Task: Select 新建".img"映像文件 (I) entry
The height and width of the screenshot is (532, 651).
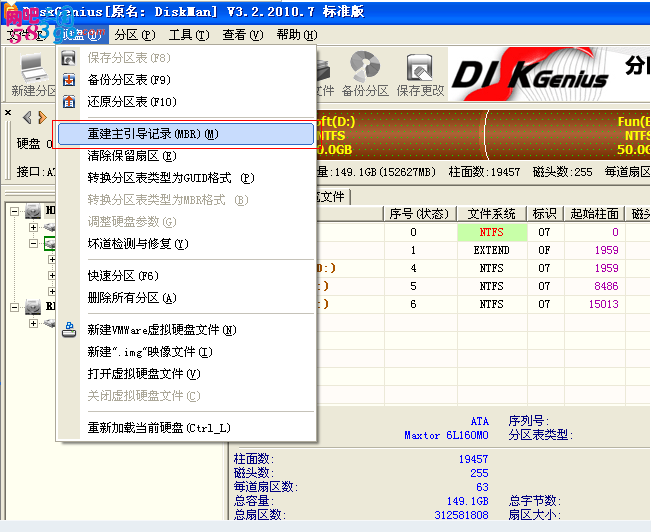Action: pos(186,352)
